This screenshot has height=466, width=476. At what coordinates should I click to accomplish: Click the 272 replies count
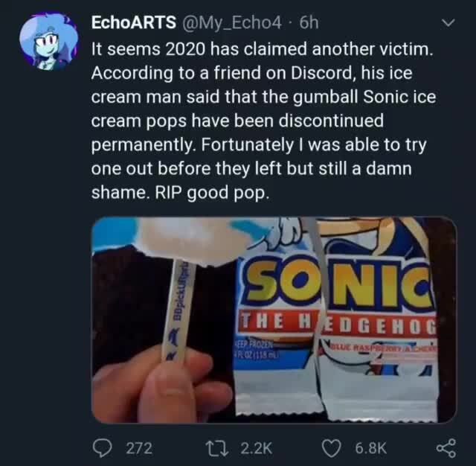coord(140,447)
